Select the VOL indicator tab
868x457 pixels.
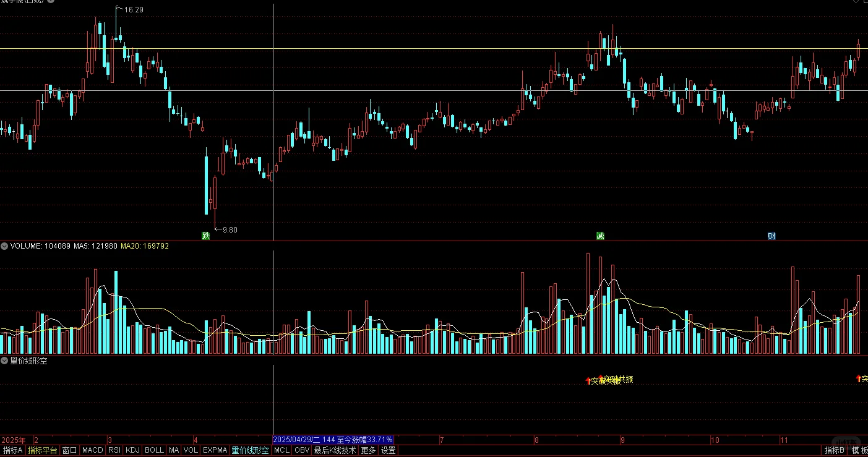coord(191,451)
